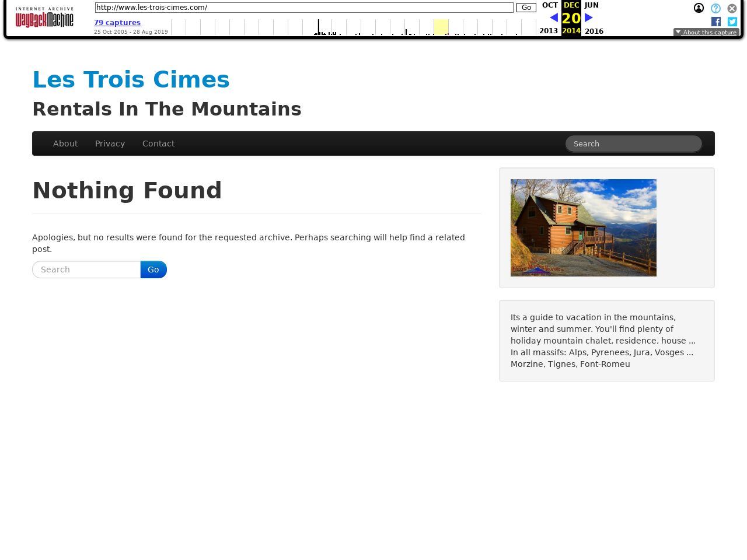Open the Contact menu item
The image size is (747, 560).
[x=158, y=143]
